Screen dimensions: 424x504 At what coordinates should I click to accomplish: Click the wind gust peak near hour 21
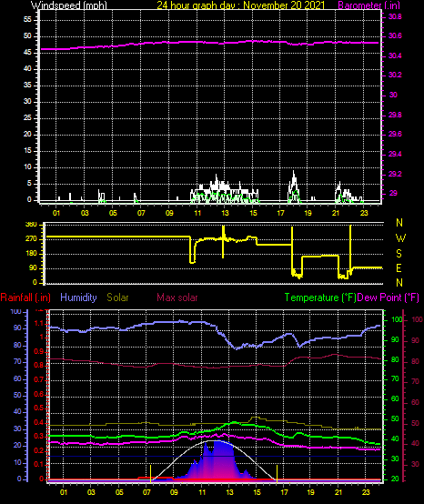click(x=339, y=183)
